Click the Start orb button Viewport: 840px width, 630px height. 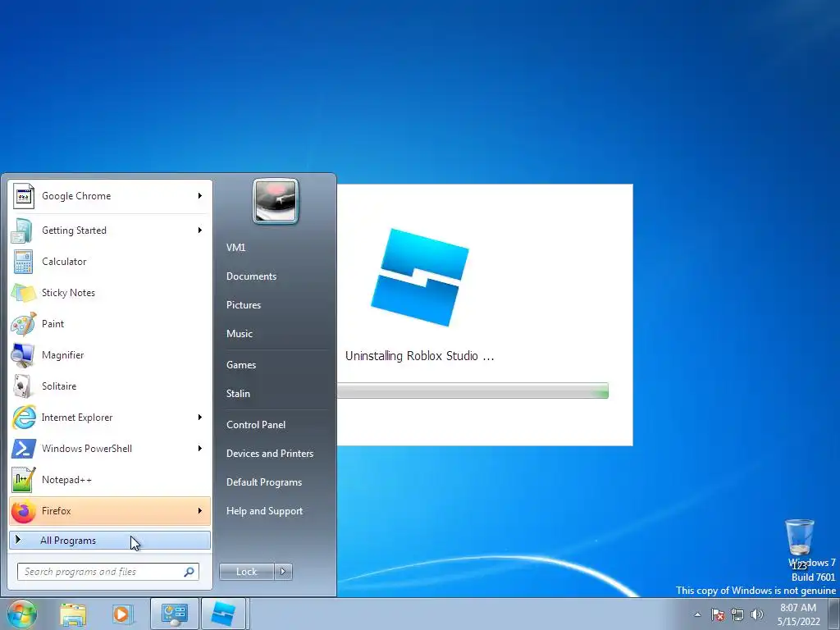pyautogui.click(x=21, y=614)
